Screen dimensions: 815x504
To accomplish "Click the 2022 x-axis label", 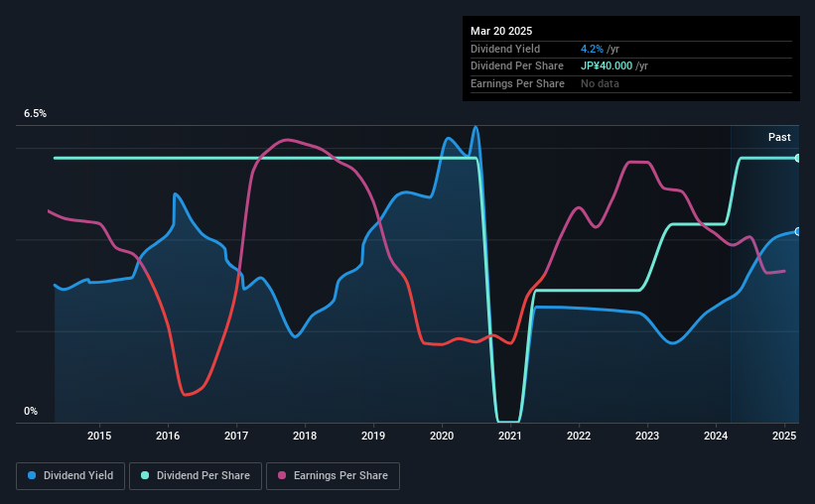I will [579, 436].
